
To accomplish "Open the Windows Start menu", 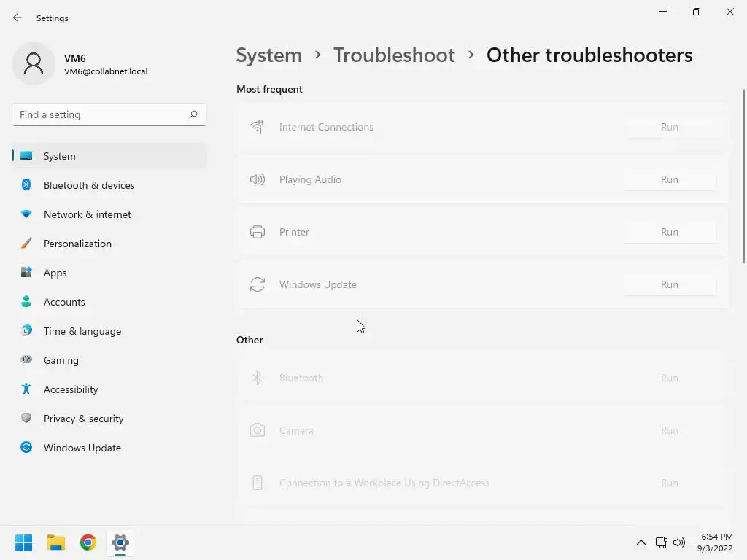I will [24, 542].
